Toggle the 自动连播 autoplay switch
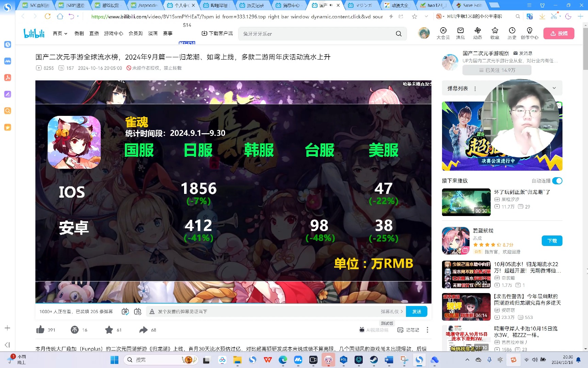Viewport: 588px width, 368px height. 557,181
